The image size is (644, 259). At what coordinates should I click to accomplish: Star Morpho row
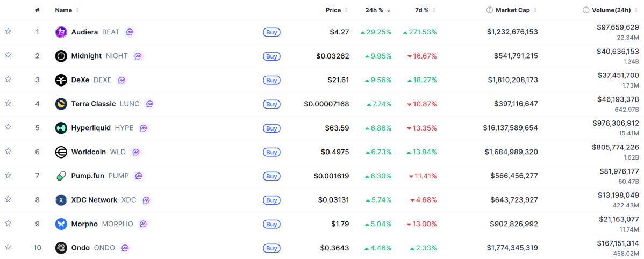click(x=8, y=224)
